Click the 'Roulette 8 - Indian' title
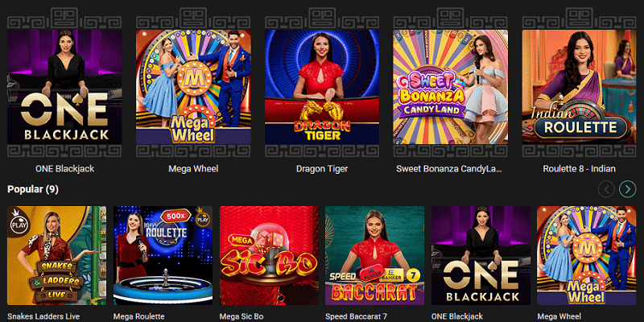Viewport: 644px width, 322px height. pyautogui.click(x=579, y=169)
